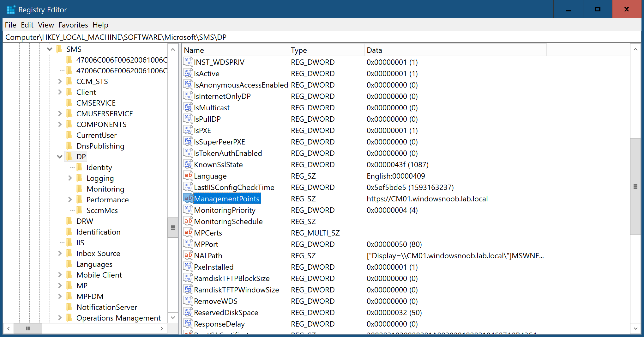Expand the Performance subkey

(x=70, y=200)
